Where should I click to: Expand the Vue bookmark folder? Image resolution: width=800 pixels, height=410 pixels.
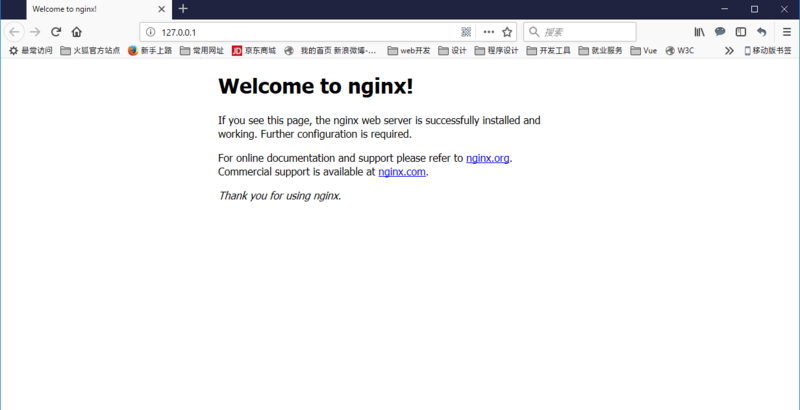click(644, 50)
